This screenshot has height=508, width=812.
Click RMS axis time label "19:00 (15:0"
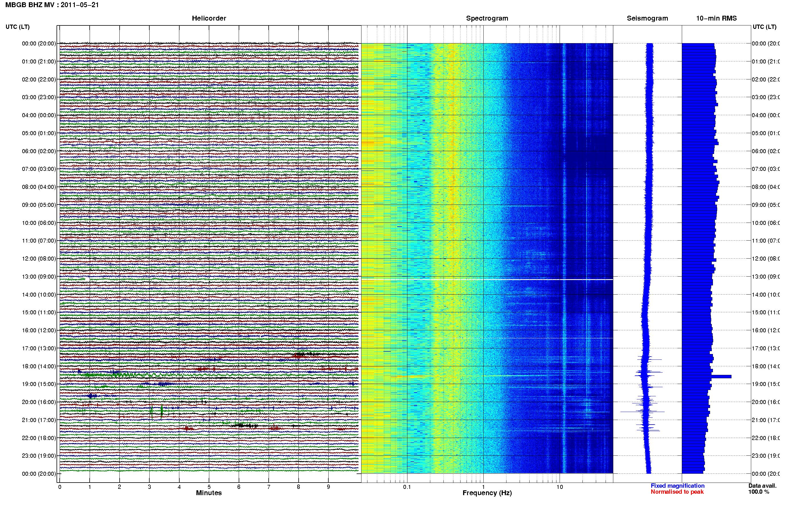(766, 384)
